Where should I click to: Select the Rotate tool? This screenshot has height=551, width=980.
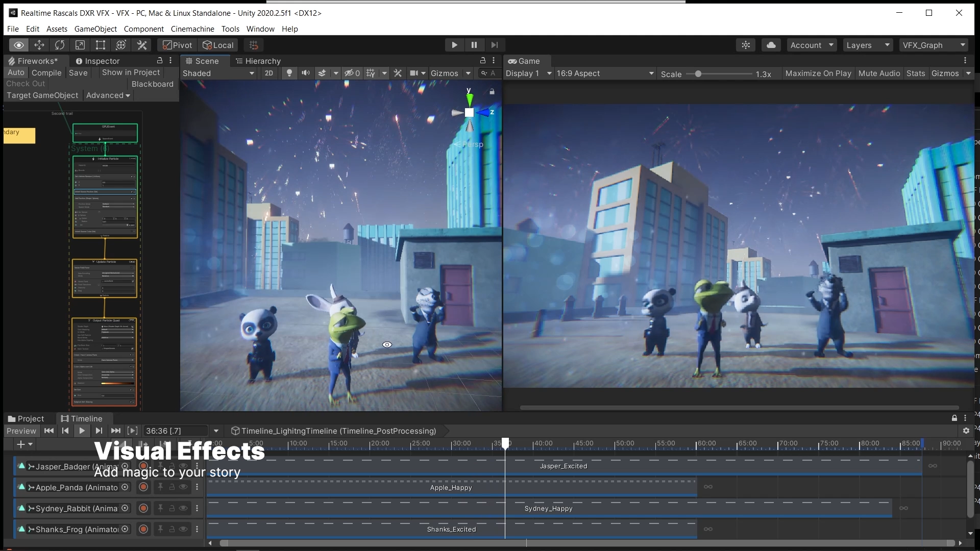[60, 45]
